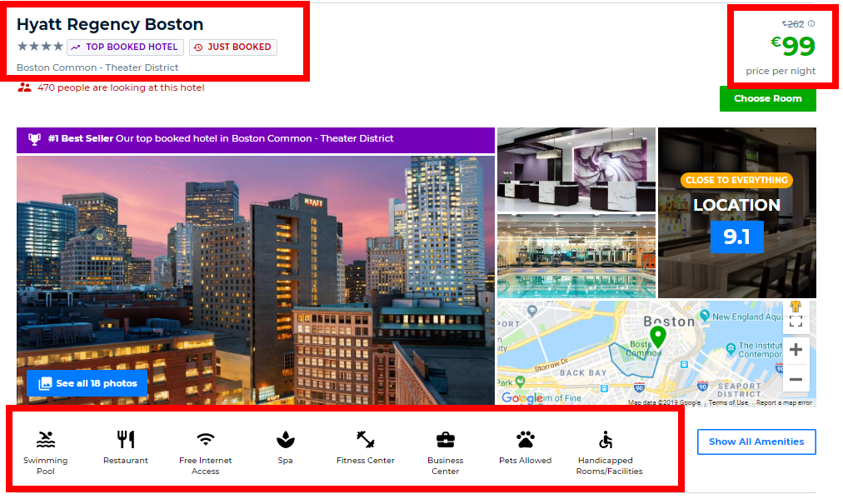
Task: Click the JUST BOOKED badge
Action: [x=232, y=47]
